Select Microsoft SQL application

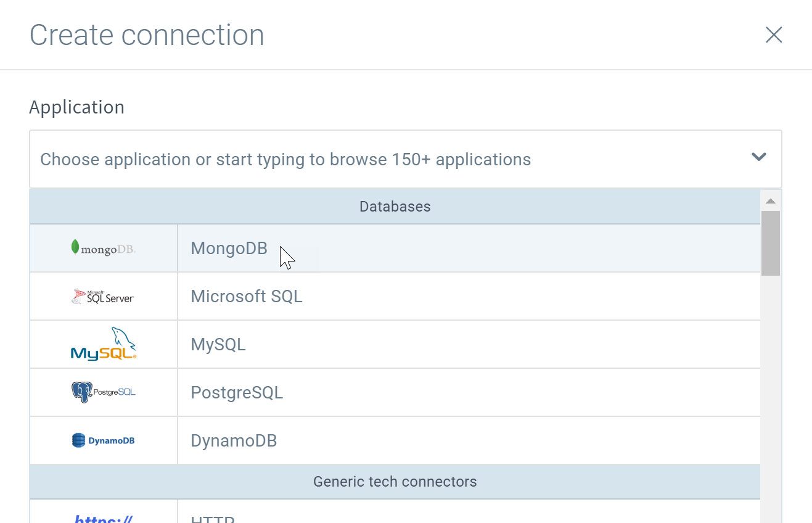click(395, 296)
